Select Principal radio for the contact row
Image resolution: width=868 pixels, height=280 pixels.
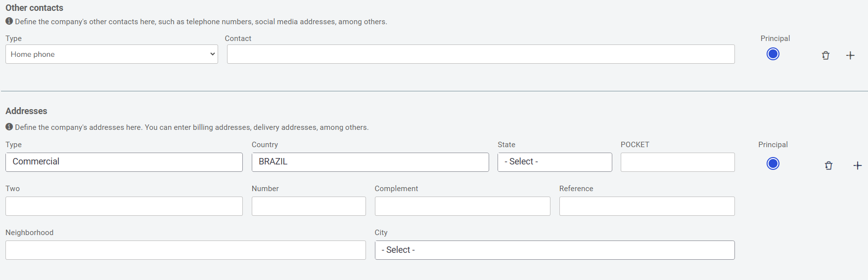pos(773,54)
